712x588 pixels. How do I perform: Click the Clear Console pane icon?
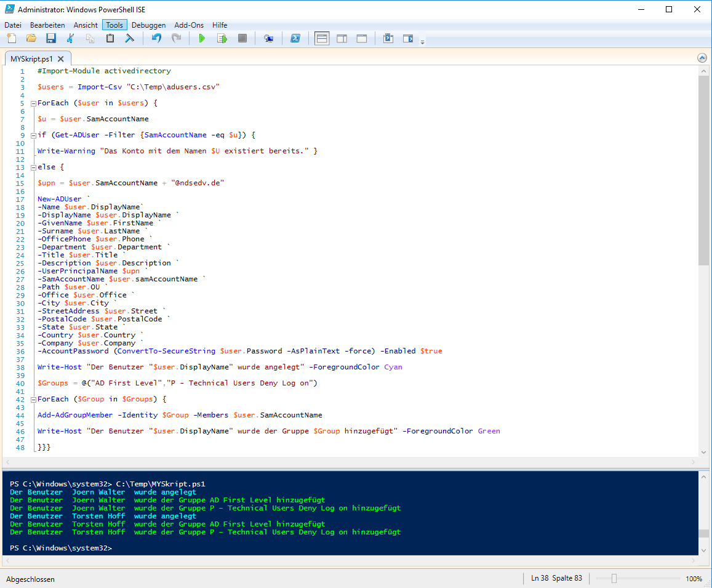pos(130,39)
